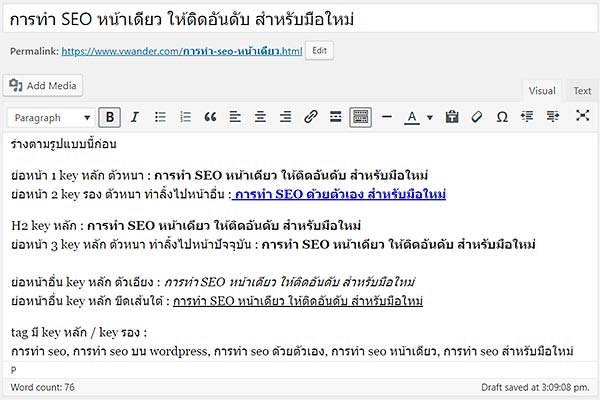Open text color dropdown arrow

tap(430, 118)
